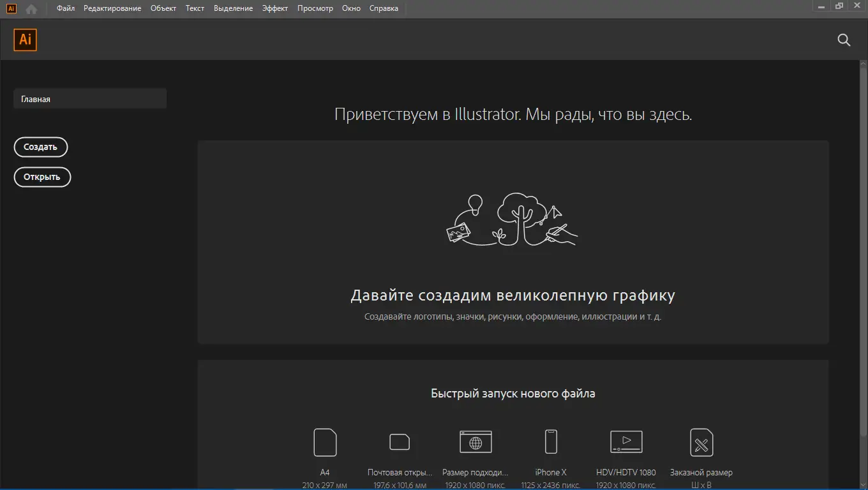Click the Home icon in the title bar
The height and width of the screenshot is (490, 868).
click(x=31, y=8)
